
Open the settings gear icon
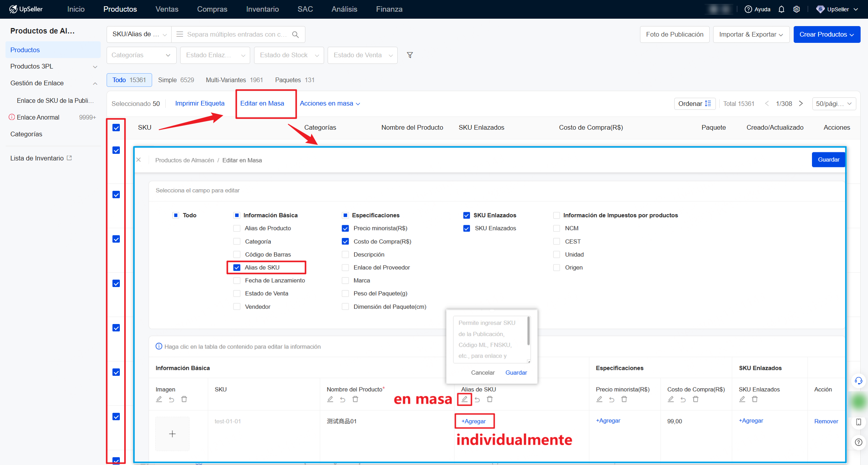tap(797, 9)
